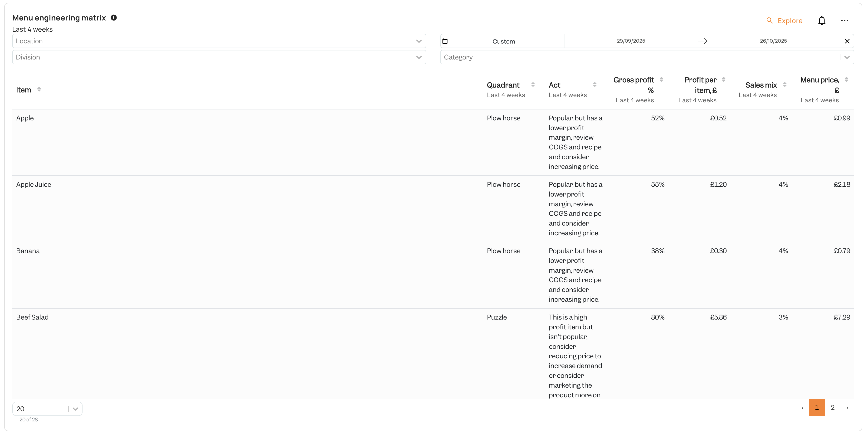Image resolution: width=868 pixels, height=434 pixels.
Task: Click the 20 of 28 record count
Action: point(29,419)
